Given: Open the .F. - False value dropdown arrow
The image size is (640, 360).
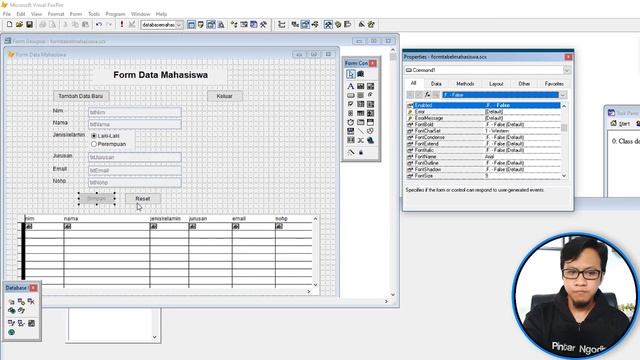Looking at the screenshot, I should click(563, 95).
